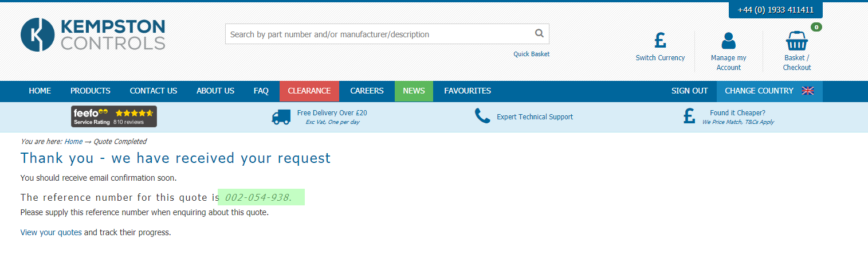Open CONTACT US page
Image resolution: width=868 pixels, height=257 pixels.
154,91
